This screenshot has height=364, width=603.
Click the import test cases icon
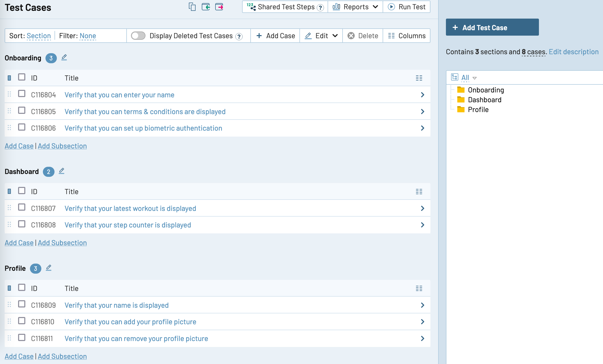(x=206, y=7)
